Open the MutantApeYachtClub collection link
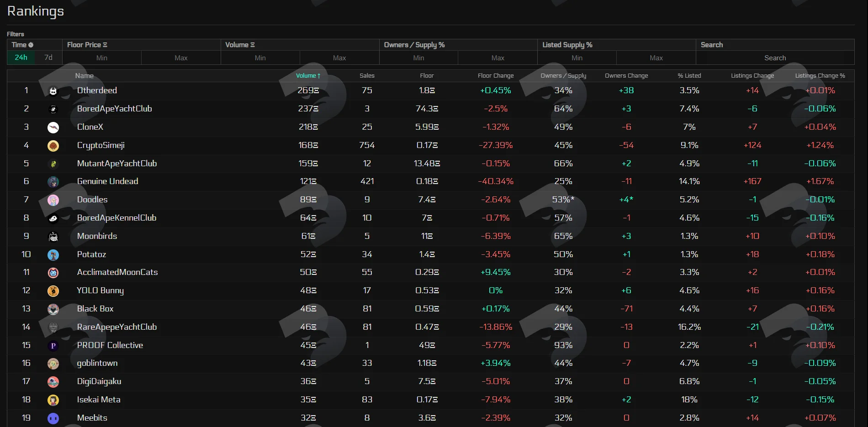This screenshot has width=868, height=427. coord(116,163)
